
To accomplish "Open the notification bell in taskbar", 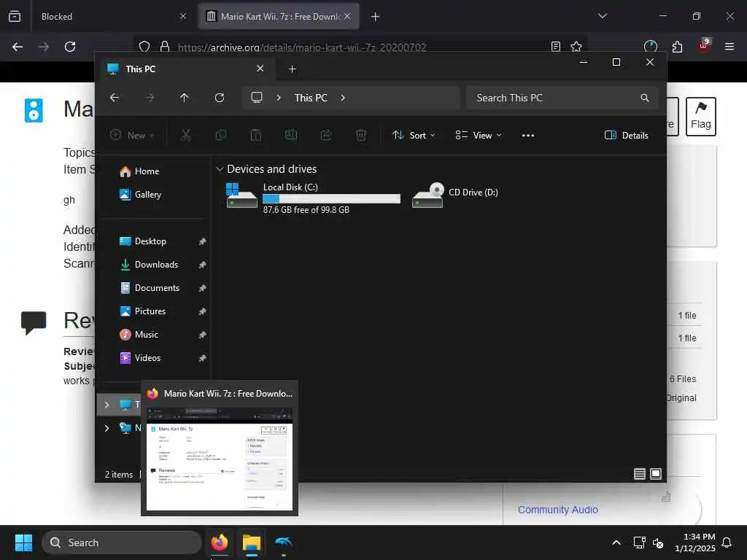I will (x=727, y=542).
